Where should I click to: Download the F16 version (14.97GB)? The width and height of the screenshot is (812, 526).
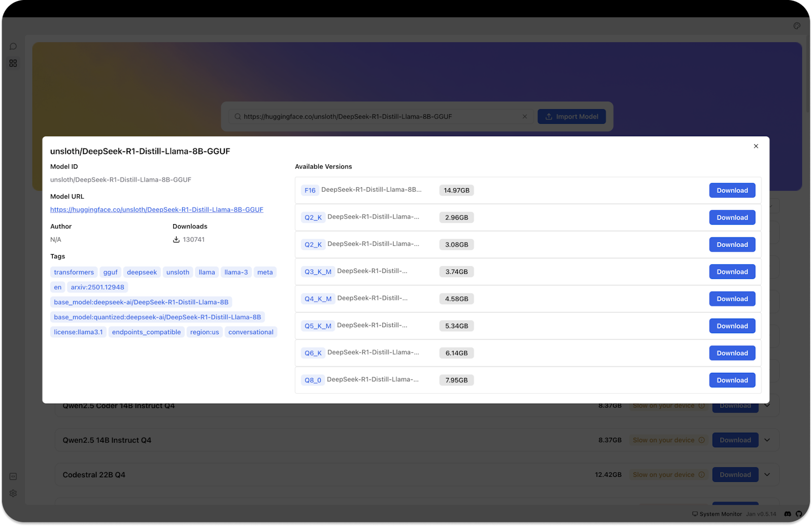click(732, 190)
